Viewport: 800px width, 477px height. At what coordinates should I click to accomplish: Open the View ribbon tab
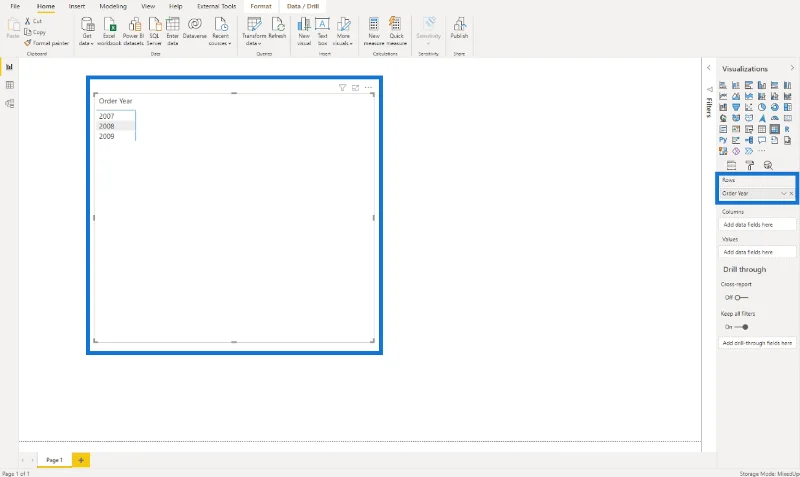148,6
